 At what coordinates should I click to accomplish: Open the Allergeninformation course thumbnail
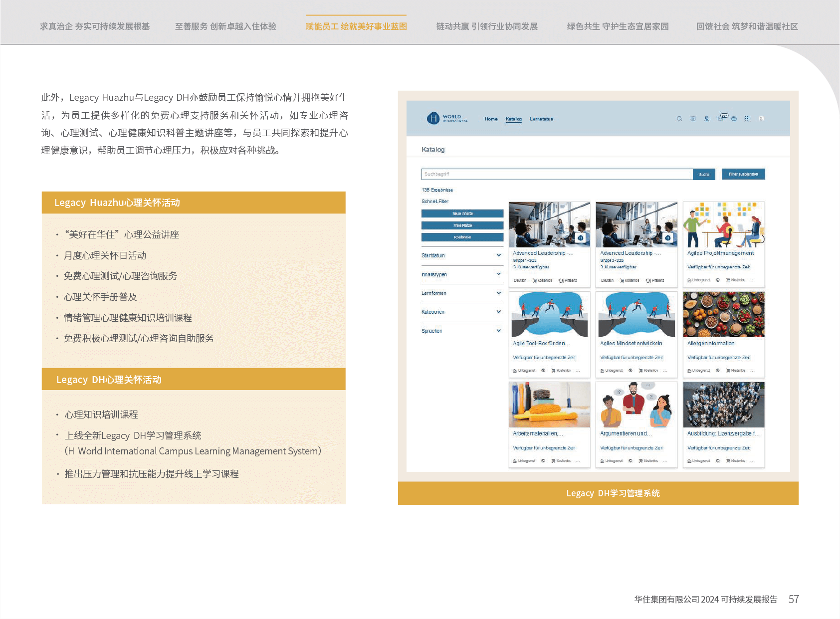[x=723, y=315]
